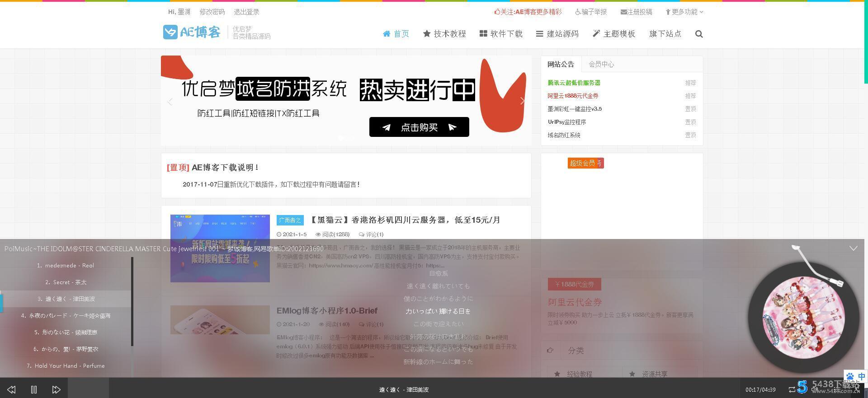Open UrlPsy监控程序 announcement
The width and height of the screenshot is (868, 398).
click(566, 122)
